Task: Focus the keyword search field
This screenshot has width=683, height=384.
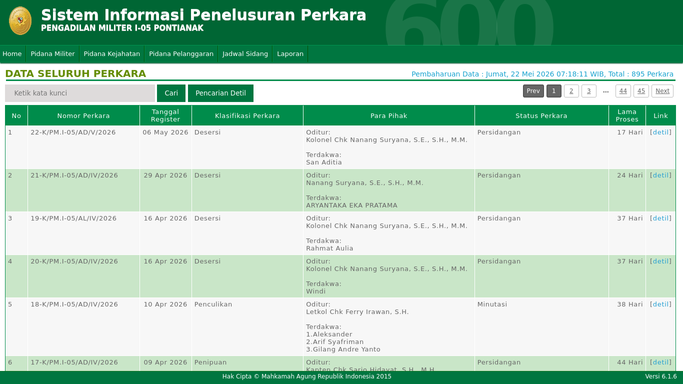Action: [x=80, y=93]
